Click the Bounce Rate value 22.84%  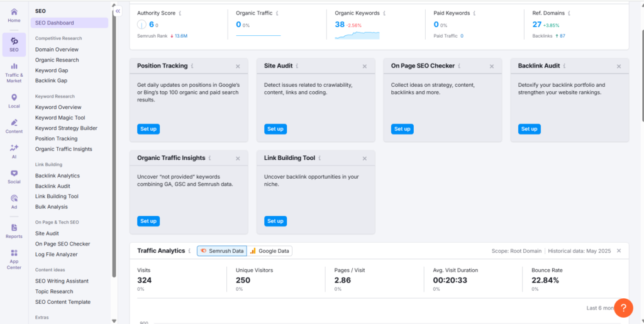pyautogui.click(x=545, y=281)
